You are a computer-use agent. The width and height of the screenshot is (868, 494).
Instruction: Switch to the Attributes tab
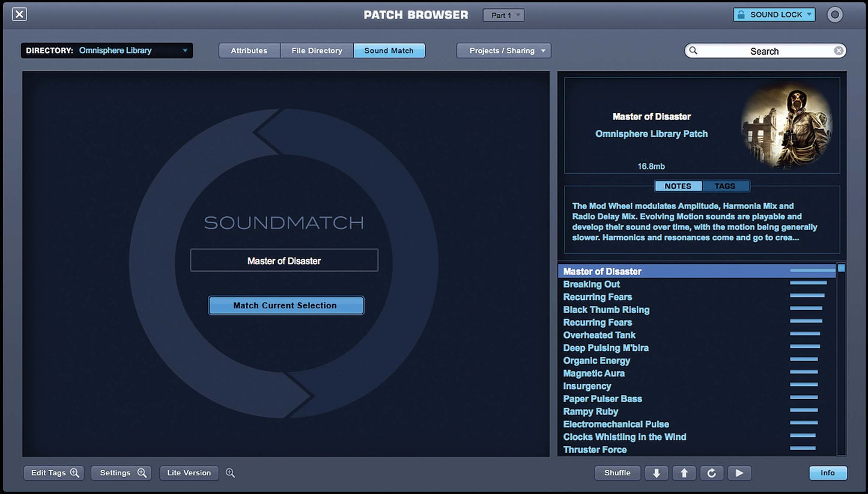point(249,50)
